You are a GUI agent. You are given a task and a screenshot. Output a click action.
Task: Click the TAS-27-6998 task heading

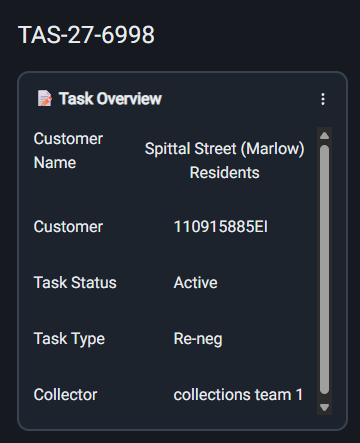click(86, 35)
